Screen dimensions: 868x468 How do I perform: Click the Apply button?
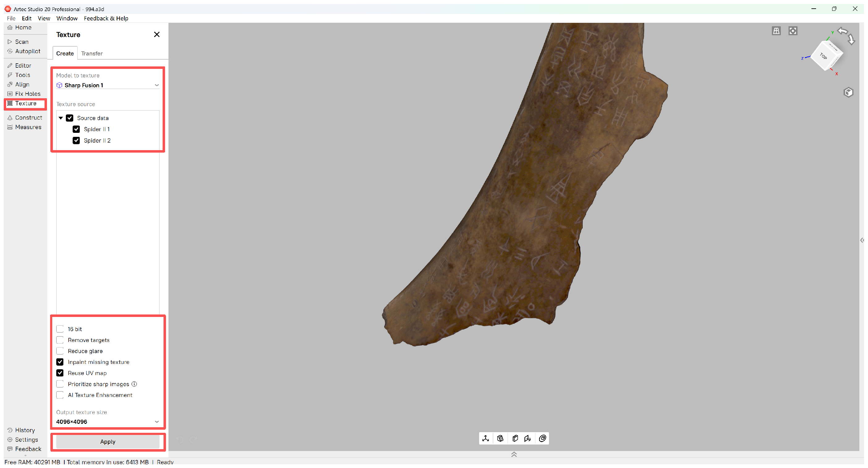point(108,442)
